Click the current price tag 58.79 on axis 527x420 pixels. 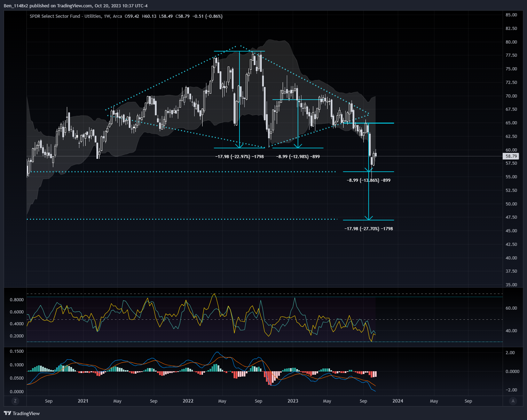point(511,156)
